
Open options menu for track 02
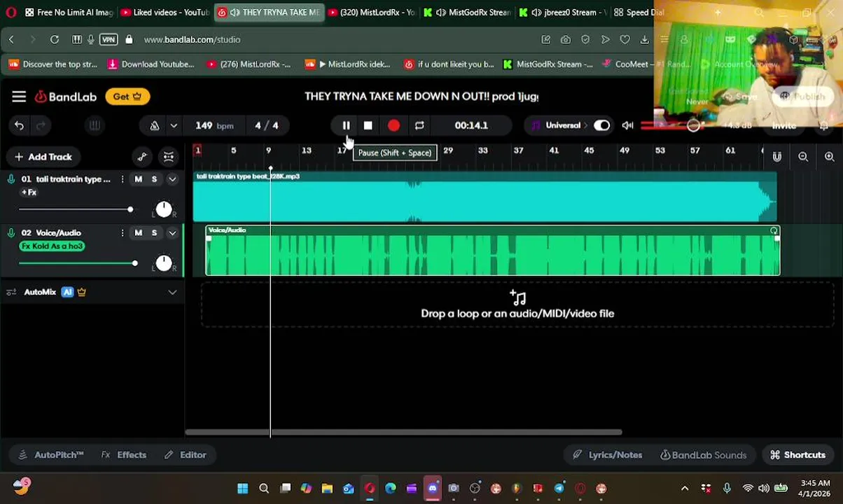pyautogui.click(x=122, y=232)
